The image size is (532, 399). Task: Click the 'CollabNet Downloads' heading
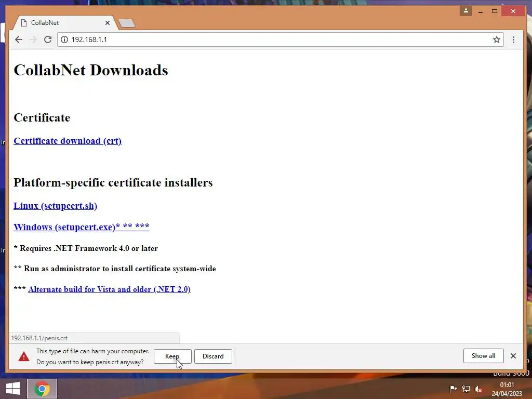click(91, 70)
